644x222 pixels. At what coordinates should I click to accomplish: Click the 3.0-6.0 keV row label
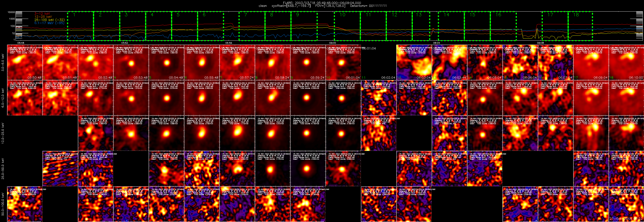pyautogui.click(x=3, y=63)
